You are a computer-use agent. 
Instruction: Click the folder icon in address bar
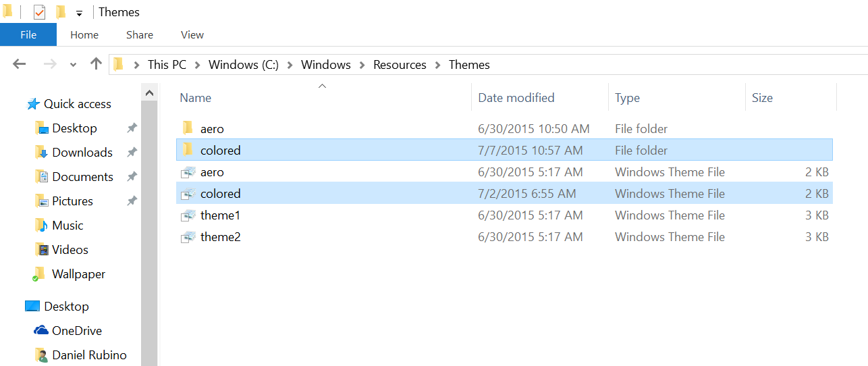click(x=119, y=64)
